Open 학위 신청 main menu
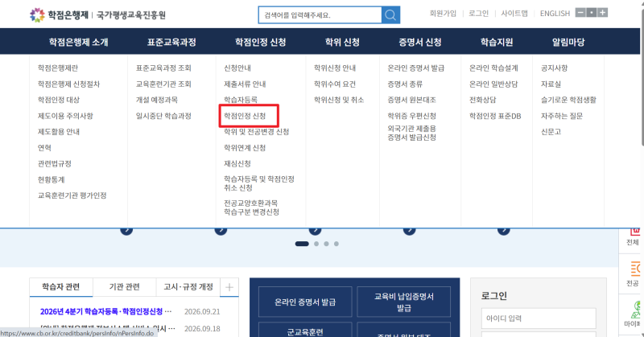 point(342,42)
